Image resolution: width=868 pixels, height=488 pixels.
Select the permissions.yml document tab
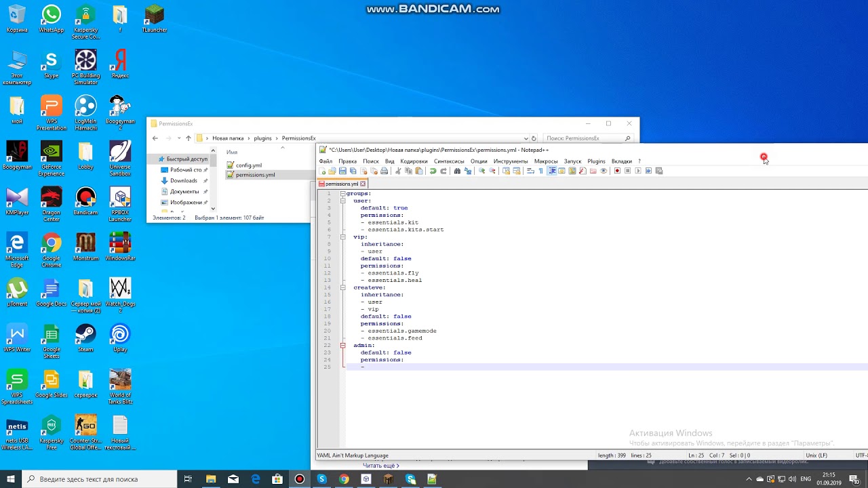(x=342, y=184)
